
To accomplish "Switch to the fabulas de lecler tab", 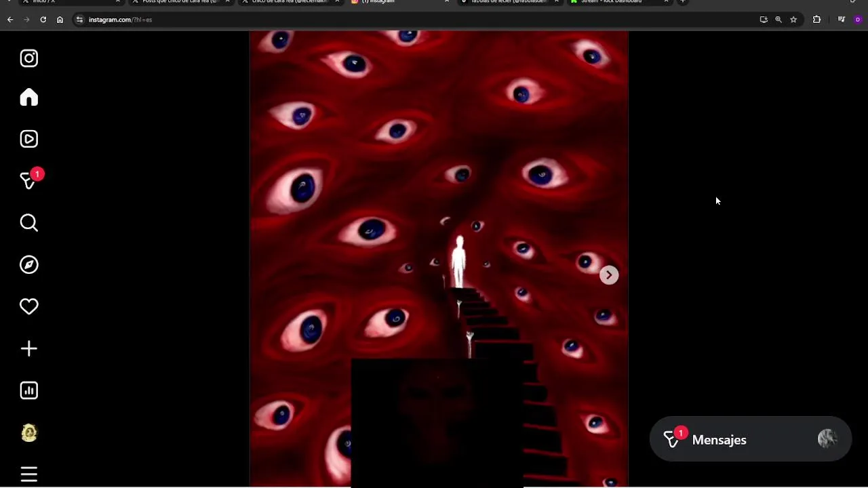I will (509, 2).
